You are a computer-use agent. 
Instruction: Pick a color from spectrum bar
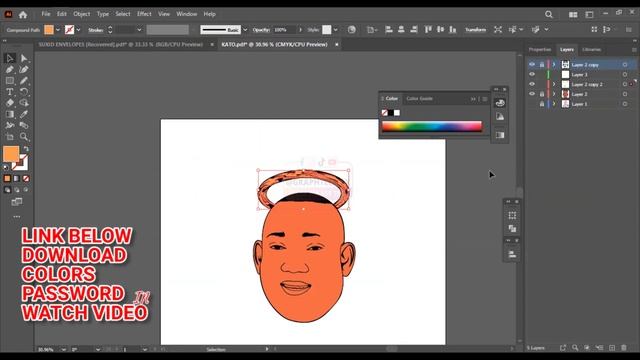[x=432, y=127]
